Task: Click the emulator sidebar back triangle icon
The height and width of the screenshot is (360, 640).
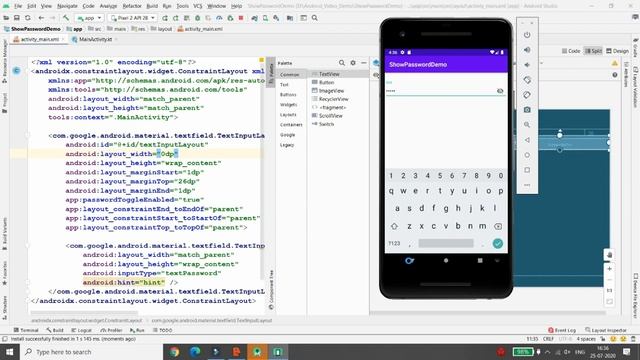Action: tap(527, 140)
